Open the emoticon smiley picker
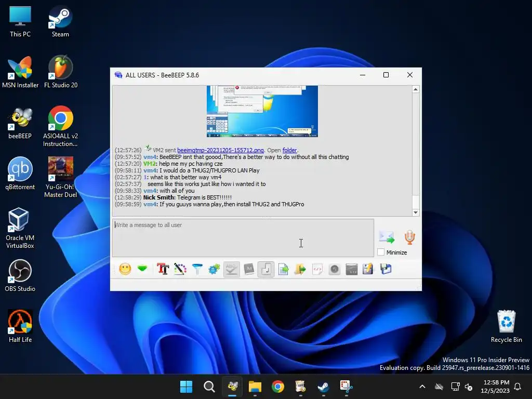532x399 pixels. [x=125, y=269]
